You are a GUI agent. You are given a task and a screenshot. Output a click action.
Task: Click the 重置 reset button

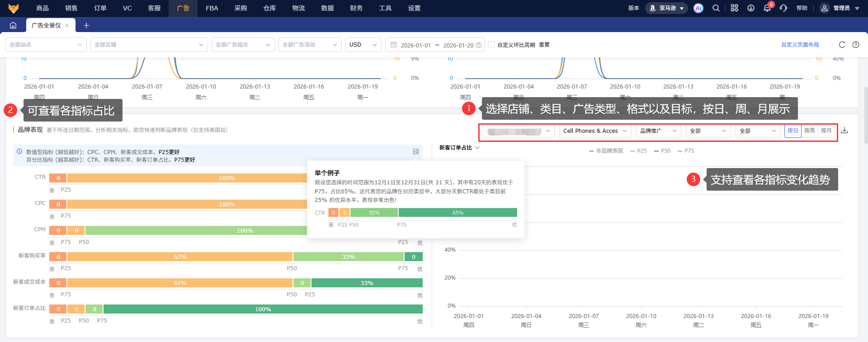tap(544, 45)
